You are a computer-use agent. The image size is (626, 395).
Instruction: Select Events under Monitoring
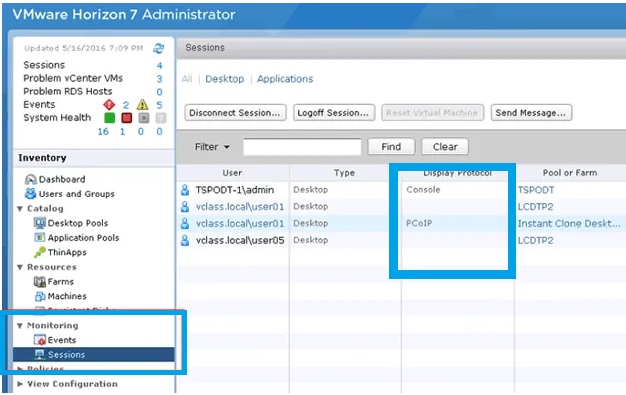coord(62,340)
